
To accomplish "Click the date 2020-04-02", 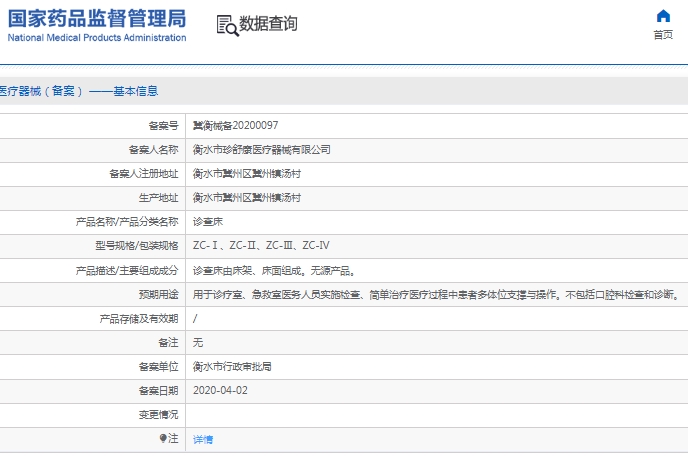I will (220, 390).
